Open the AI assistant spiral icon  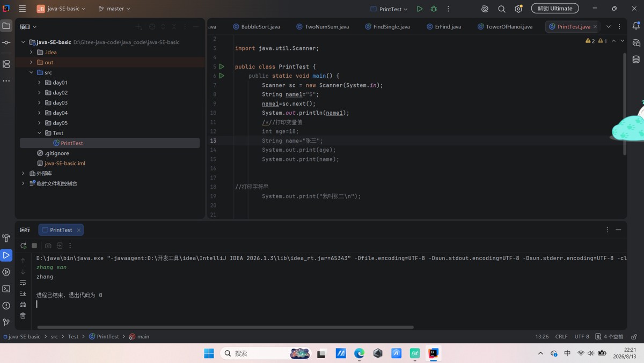coord(485,9)
